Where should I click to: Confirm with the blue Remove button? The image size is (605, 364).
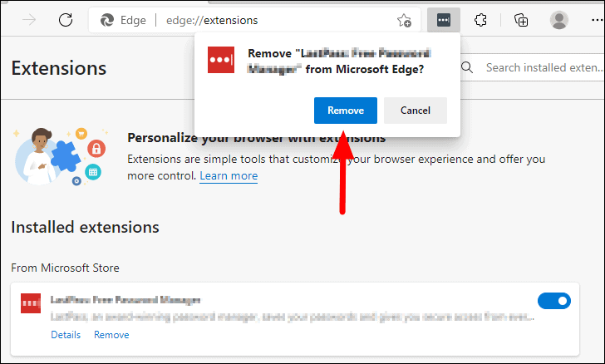345,111
